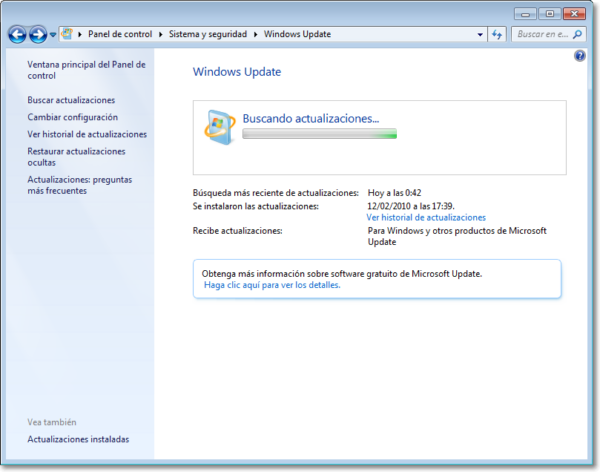
Task: Go forward with the Forward arrow
Action: [38, 34]
